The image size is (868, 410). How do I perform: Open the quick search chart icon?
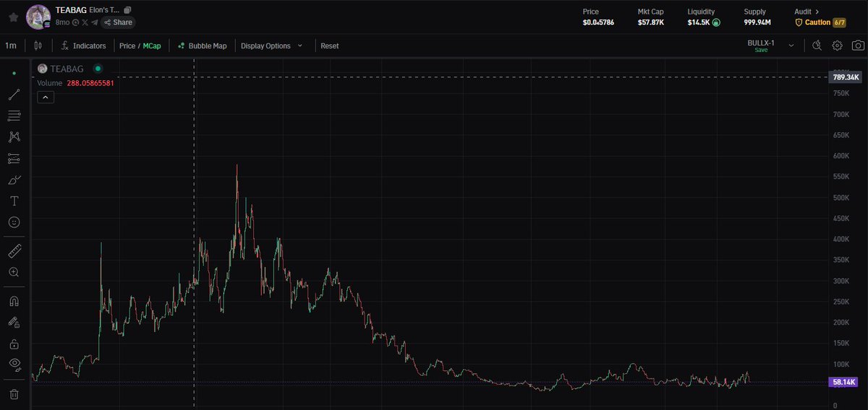[817, 46]
